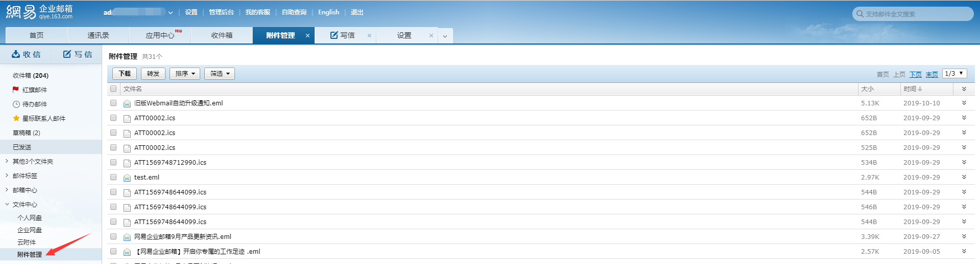Open the 筛选 filter dropdown
Screen dimensions: 980x264
(x=220, y=74)
